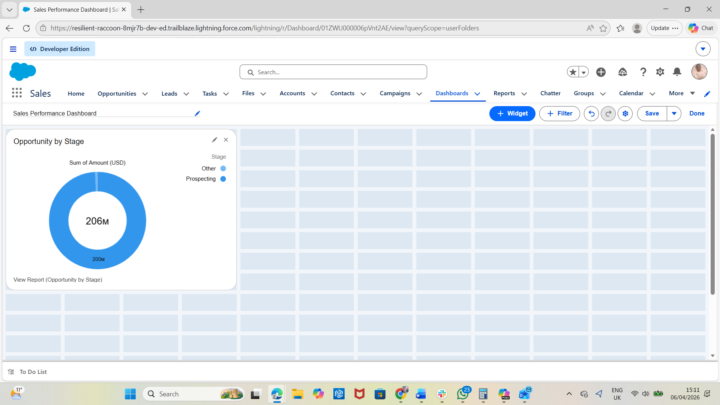This screenshot has width=720, height=405.
Task: Expand the Campaigns tab chevron
Action: [x=419, y=94]
